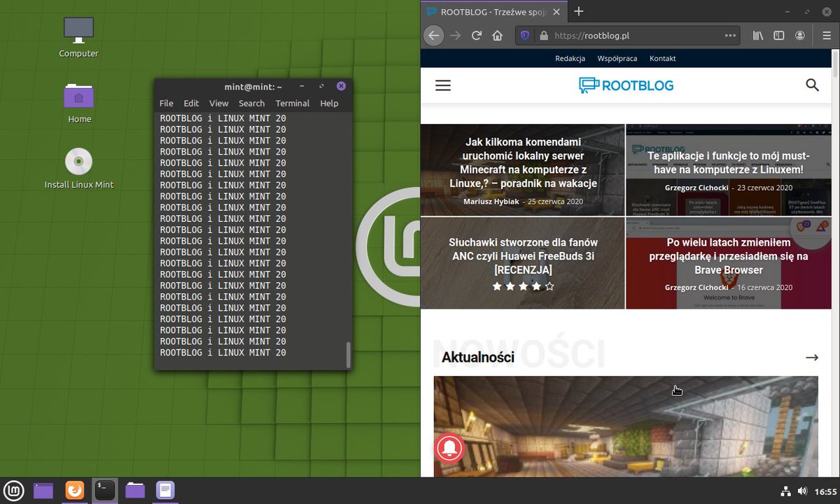Open the Huawei FreeBuds 3i review
The width and height of the screenshot is (840, 504).
(x=523, y=256)
